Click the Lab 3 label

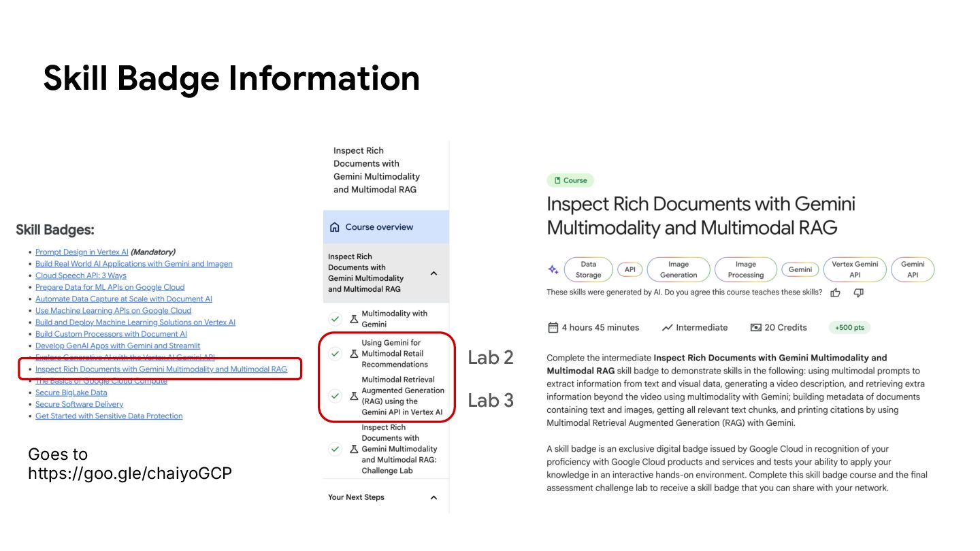[490, 401]
